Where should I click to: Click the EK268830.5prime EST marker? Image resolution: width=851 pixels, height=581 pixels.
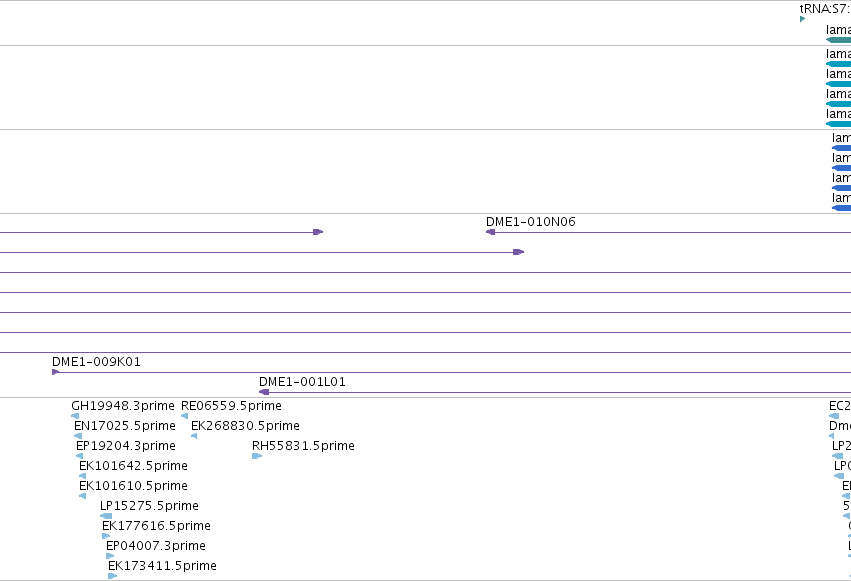(194, 436)
